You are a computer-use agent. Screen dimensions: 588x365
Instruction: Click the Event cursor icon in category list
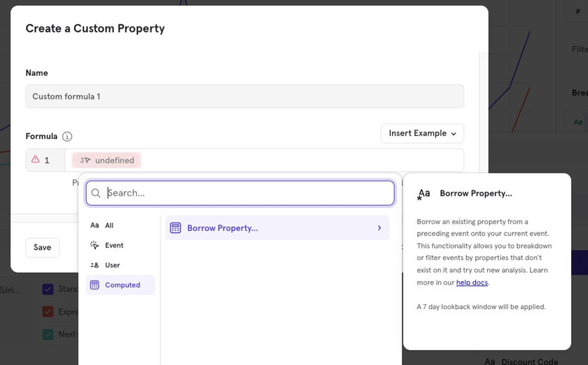(95, 245)
